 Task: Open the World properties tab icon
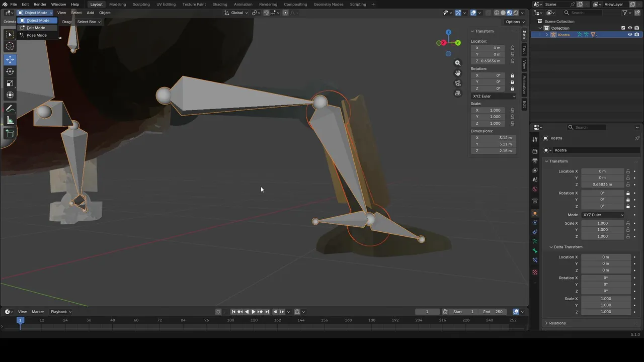535,189
